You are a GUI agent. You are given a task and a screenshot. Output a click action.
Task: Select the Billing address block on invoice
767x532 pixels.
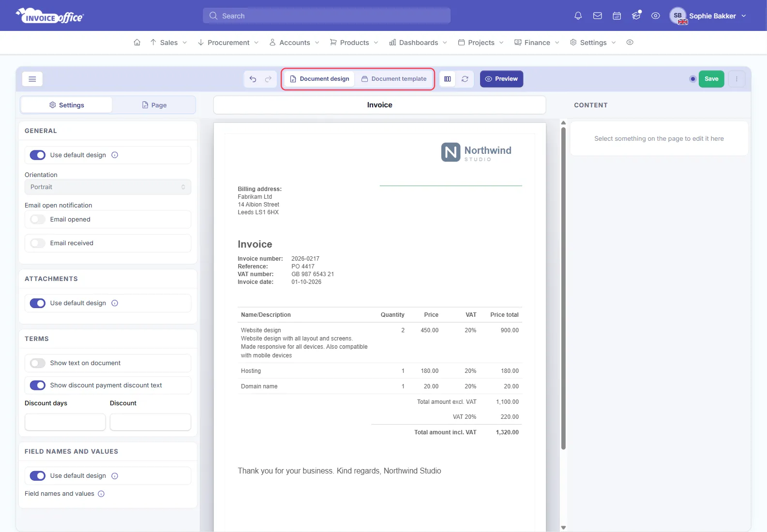coord(260,201)
